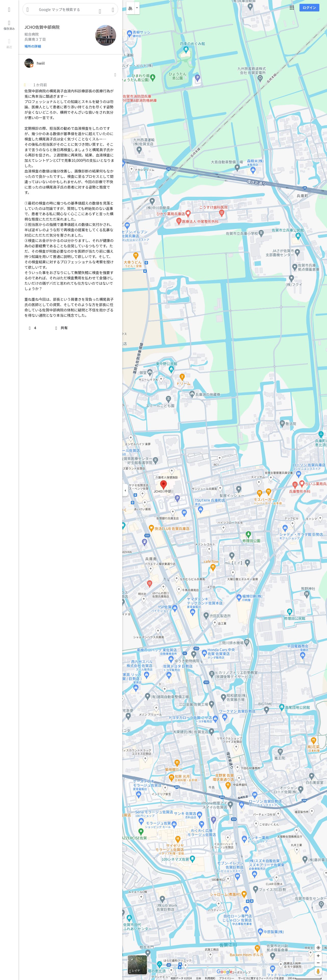Viewport: 327px width, 980px height.
Task: Click the あ input tools button
Action: (130, 8)
